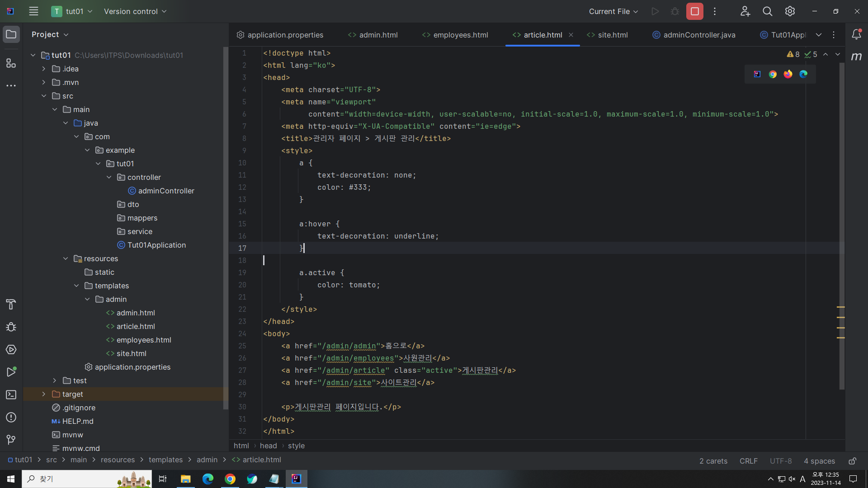Open the Problems tool window icon
The image size is (868, 488).
point(11,418)
